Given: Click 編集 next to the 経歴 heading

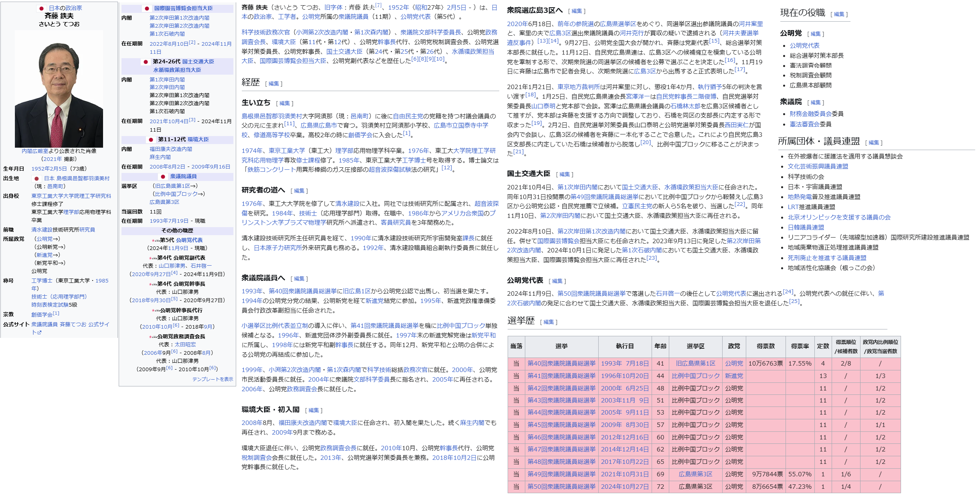Looking at the screenshot, I should 273,84.
